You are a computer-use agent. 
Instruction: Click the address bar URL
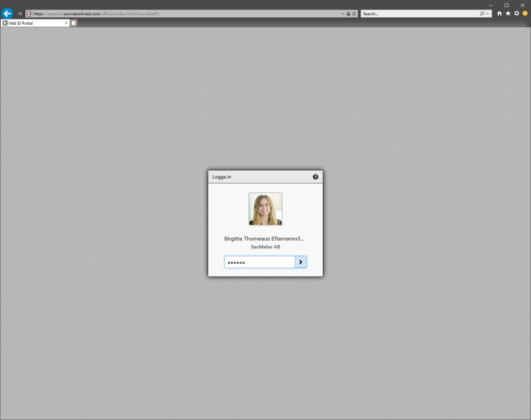[177, 14]
